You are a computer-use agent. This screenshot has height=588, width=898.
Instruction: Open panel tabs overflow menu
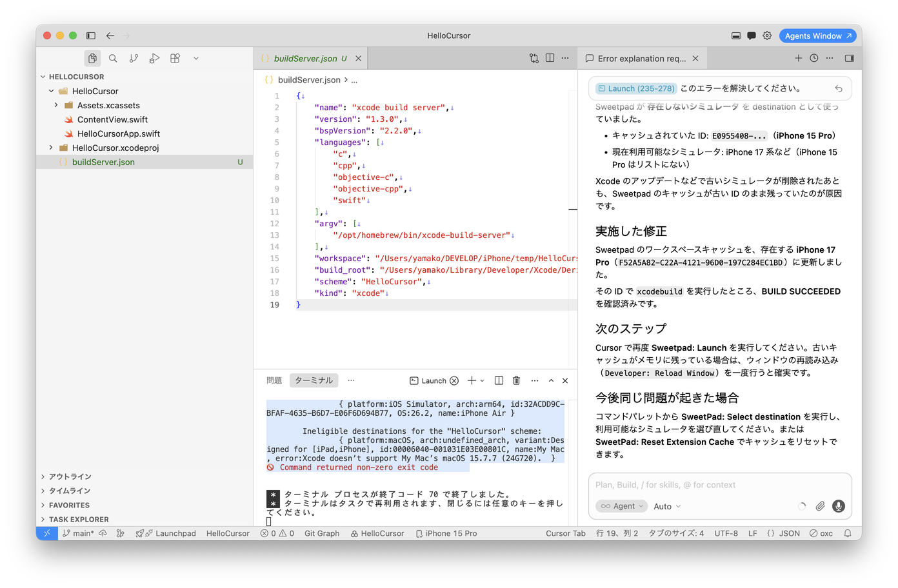point(351,380)
